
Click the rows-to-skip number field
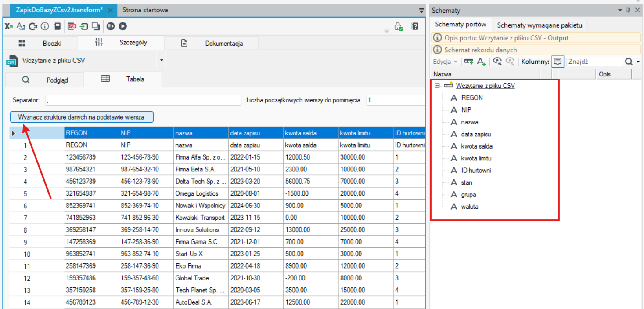pyautogui.click(x=395, y=100)
